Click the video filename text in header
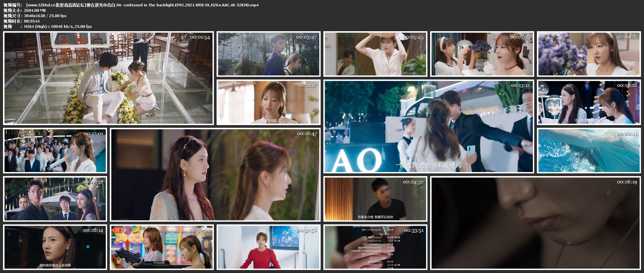The width and height of the screenshot is (644, 273). pyautogui.click(x=142, y=5)
